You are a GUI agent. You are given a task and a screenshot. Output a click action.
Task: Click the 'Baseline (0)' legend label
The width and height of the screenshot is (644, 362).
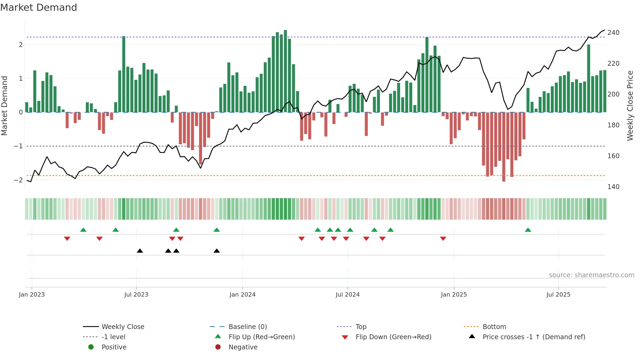(x=248, y=327)
